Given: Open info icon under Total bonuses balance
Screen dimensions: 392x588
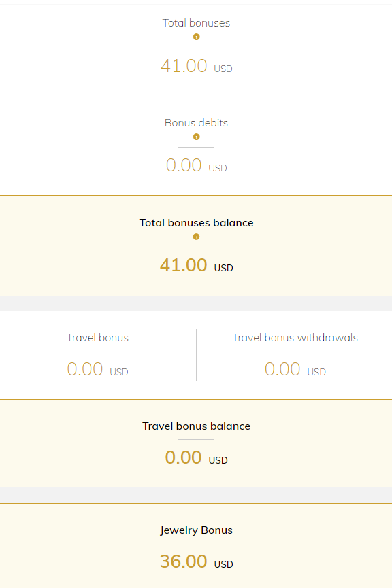Looking at the screenshot, I should coord(197,237).
